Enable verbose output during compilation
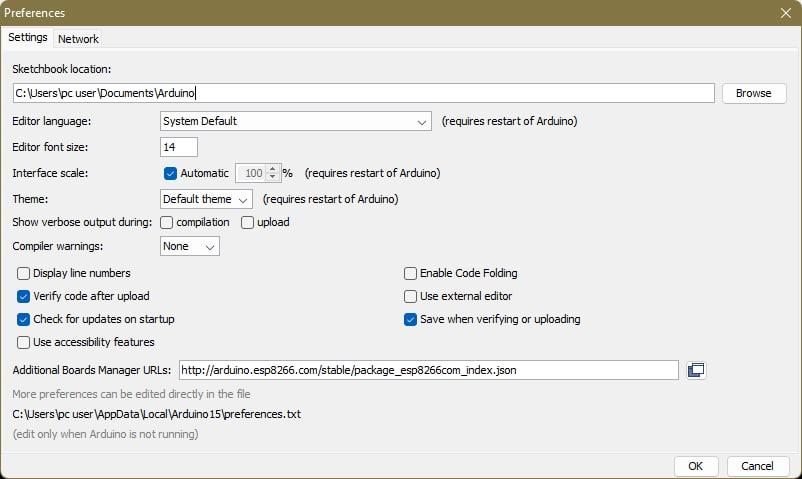 [166, 222]
